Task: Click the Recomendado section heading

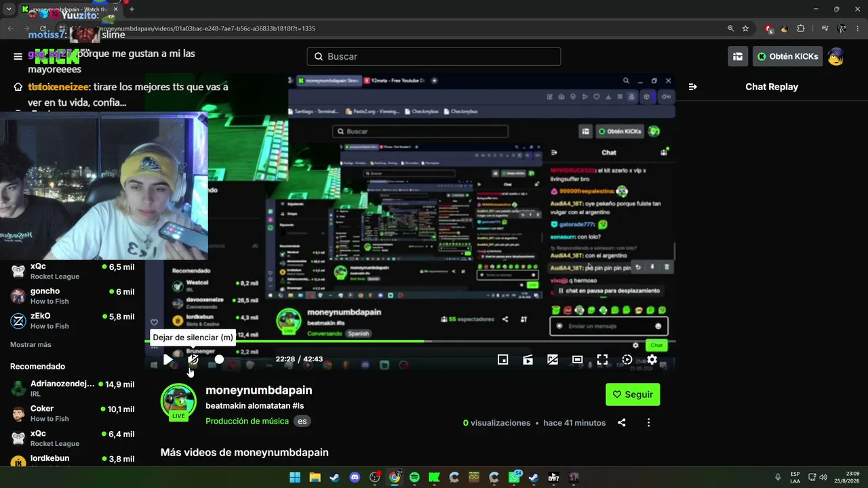Action: (x=38, y=367)
